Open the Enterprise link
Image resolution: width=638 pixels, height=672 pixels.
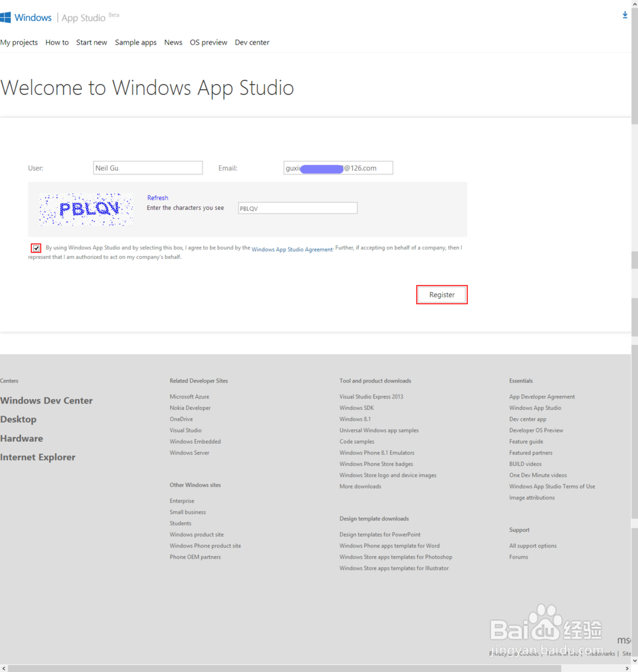182,501
